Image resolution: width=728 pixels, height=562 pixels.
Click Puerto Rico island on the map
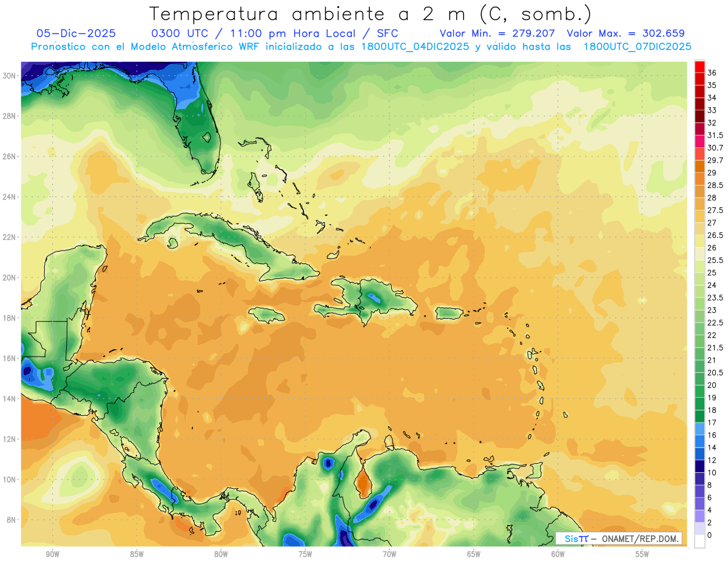tap(450, 313)
